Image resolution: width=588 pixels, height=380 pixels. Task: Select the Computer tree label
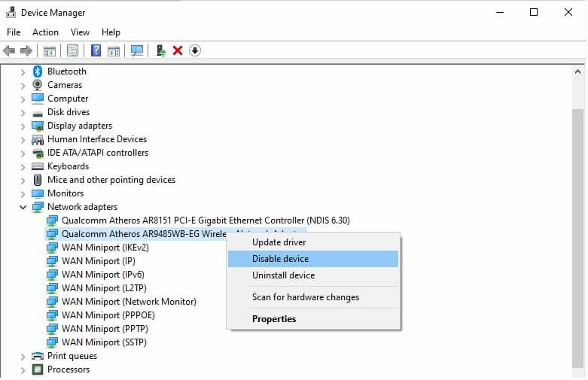tap(68, 99)
